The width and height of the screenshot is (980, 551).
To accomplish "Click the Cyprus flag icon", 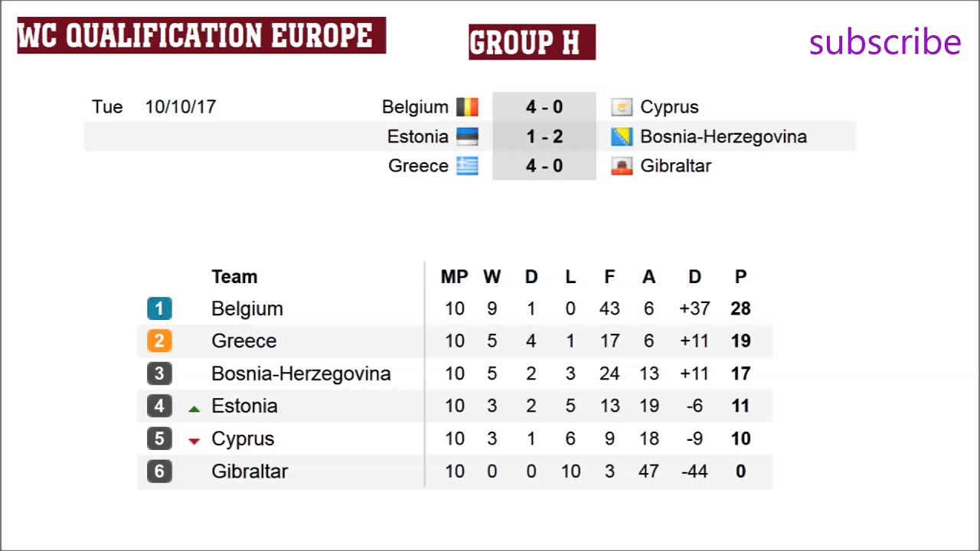I will point(622,107).
